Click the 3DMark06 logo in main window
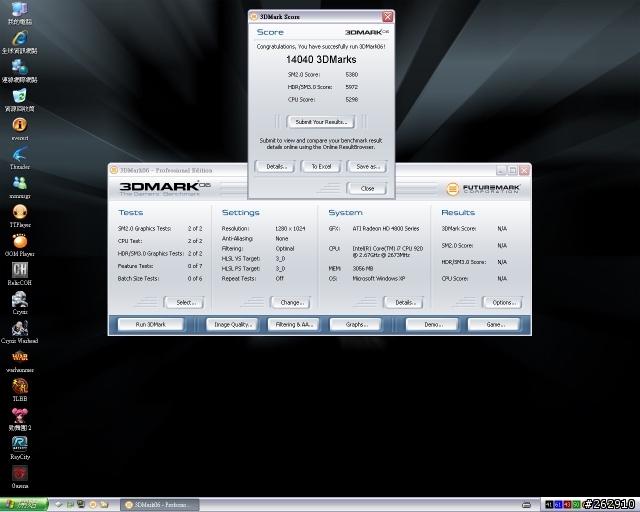The width and height of the screenshot is (640, 512). (x=165, y=188)
